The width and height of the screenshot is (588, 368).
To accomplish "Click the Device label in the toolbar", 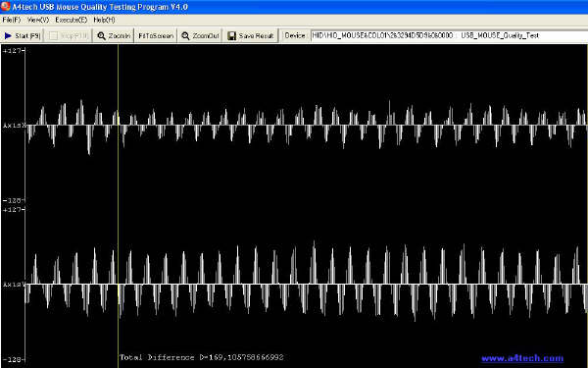I will 295,35.
